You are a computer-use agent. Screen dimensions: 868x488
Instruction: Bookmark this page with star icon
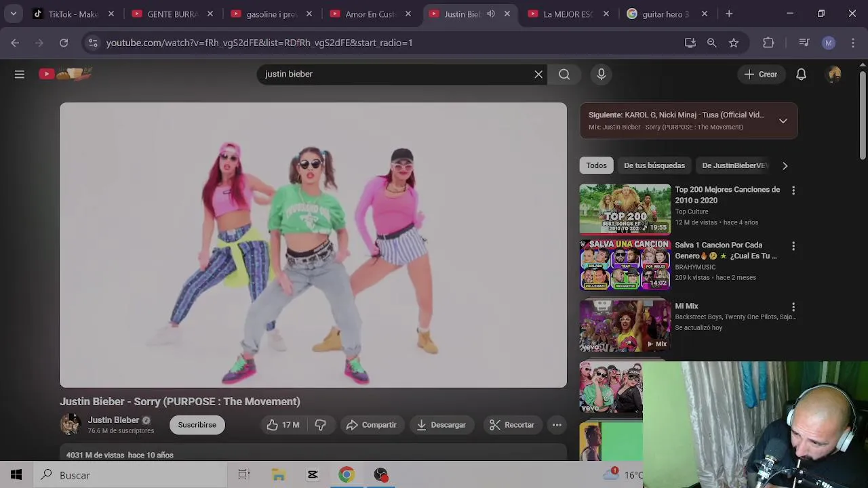[734, 43]
